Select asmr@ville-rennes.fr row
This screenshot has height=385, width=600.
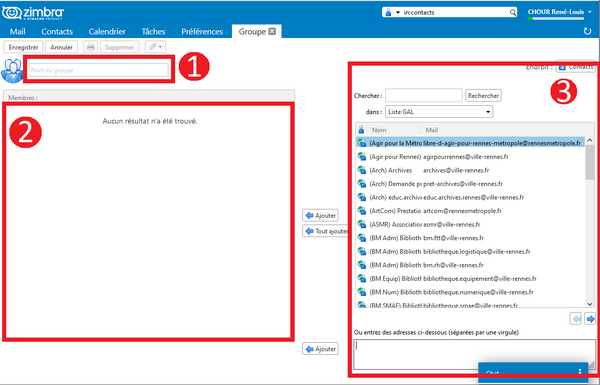tap(470, 224)
